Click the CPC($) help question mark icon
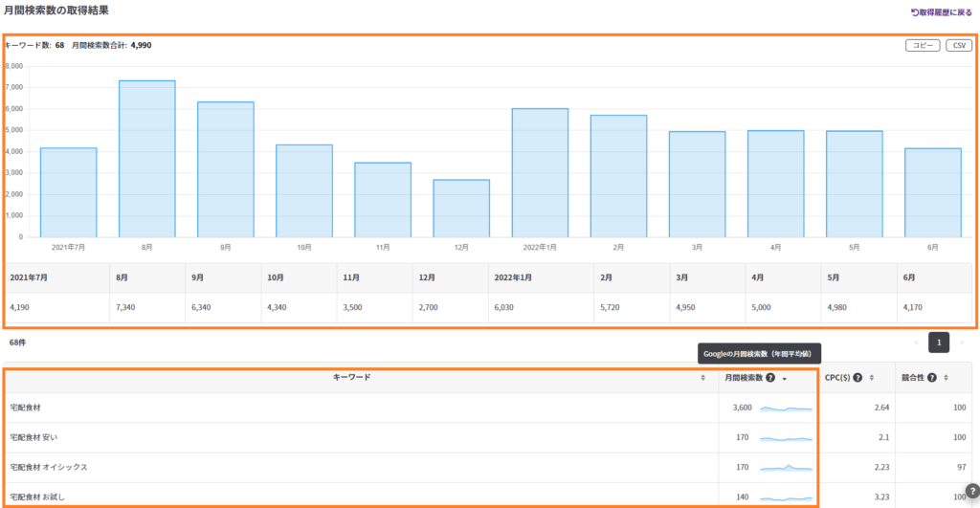This screenshot has height=508, width=980. click(857, 378)
